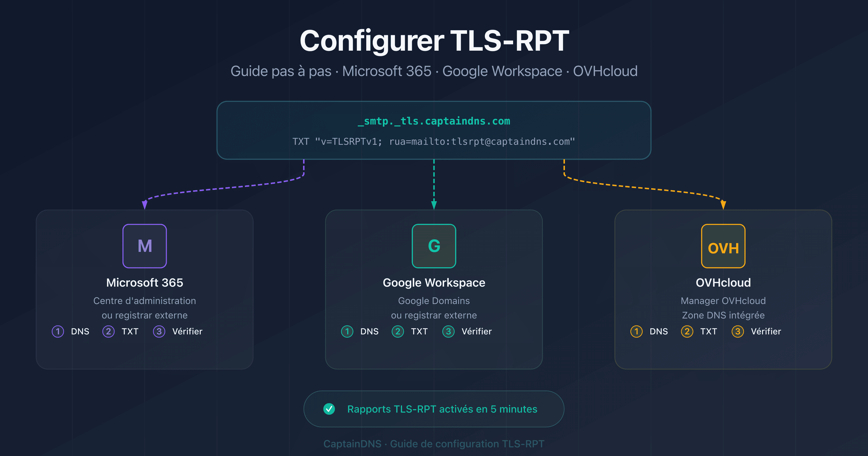Click "ou registrar externe" under Google Workspace
Viewport: 868px width, 456px height.
[434, 315]
